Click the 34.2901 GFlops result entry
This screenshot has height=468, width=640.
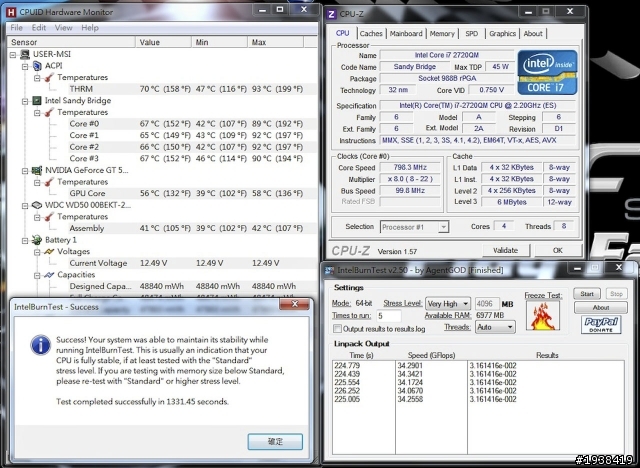(x=410, y=366)
